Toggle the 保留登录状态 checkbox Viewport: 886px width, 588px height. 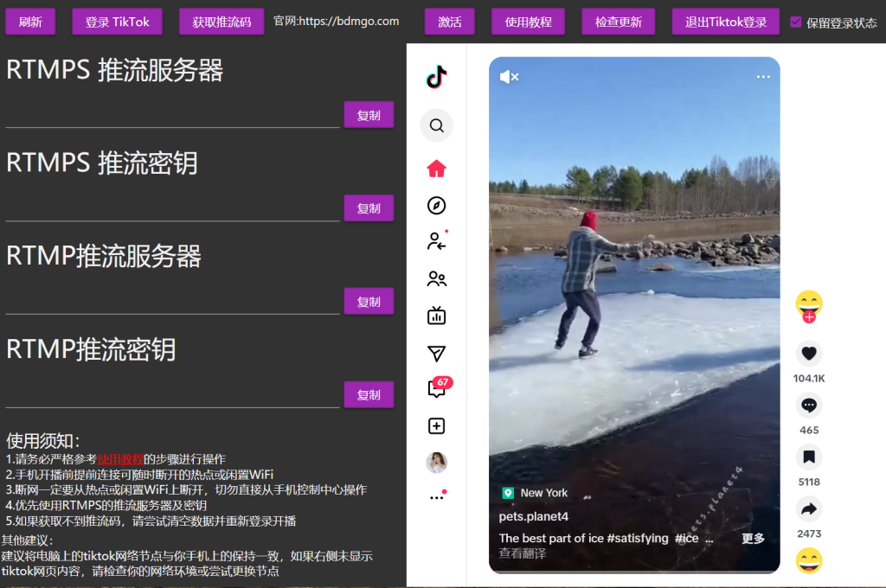click(796, 22)
